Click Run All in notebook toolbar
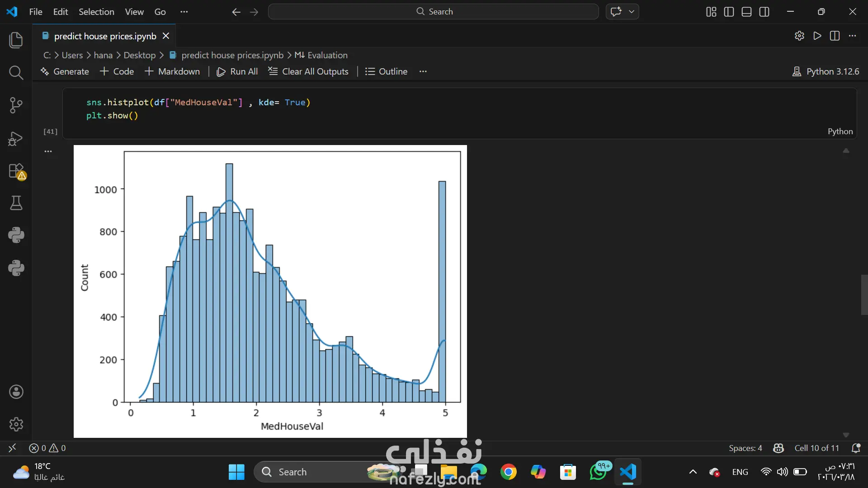Viewport: 868px width, 488px height. (237, 71)
